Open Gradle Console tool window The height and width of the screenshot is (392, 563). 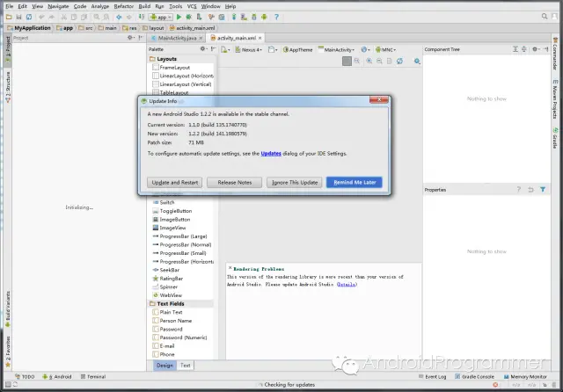pyautogui.click(x=474, y=376)
